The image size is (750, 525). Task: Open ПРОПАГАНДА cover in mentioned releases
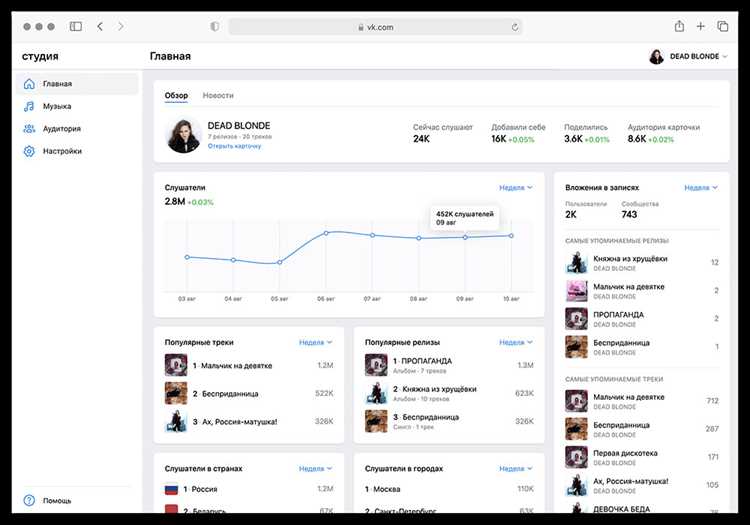coord(576,318)
